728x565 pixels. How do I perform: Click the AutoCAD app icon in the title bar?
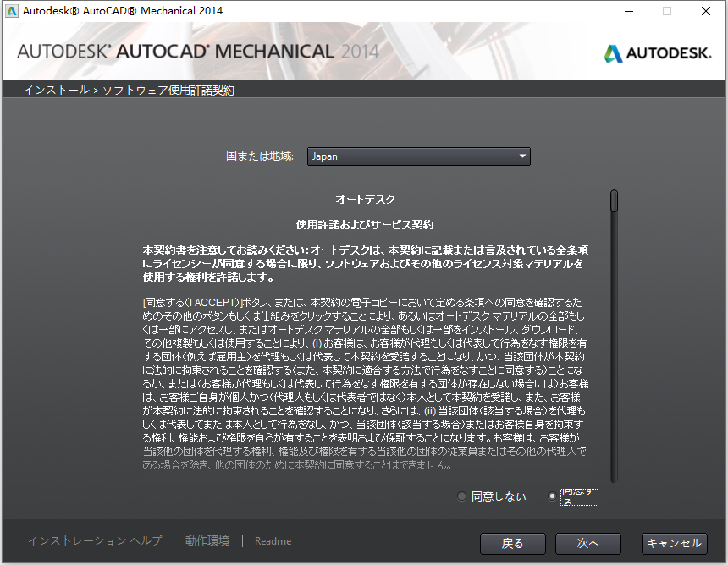pyautogui.click(x=11, y=11)
